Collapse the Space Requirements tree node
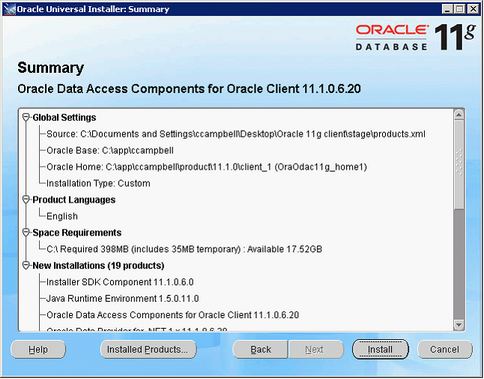Screen dimensions: 484x379 pos(26,232)
